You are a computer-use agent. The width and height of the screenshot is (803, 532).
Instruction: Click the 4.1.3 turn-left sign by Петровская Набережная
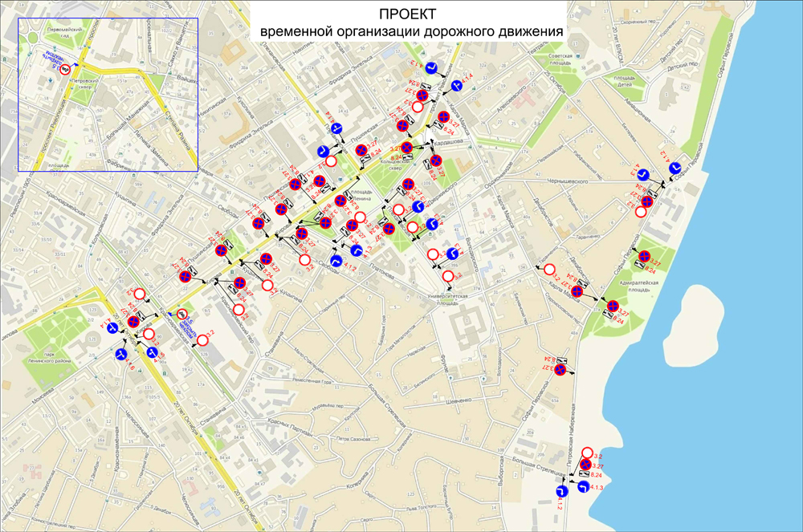[585, 486]
